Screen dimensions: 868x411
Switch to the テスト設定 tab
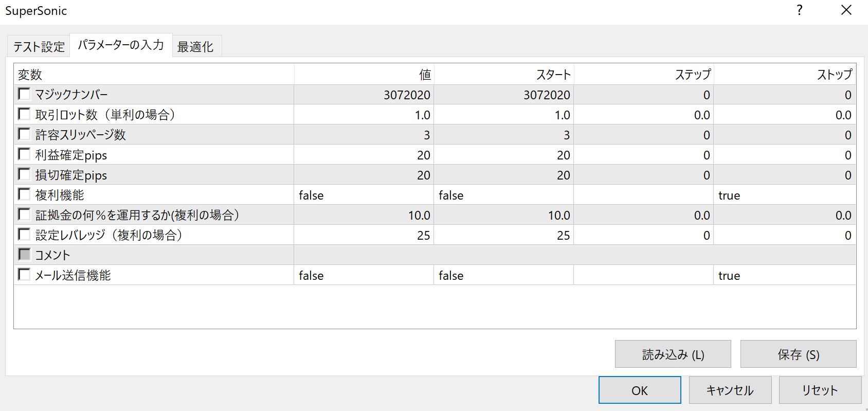39,47
